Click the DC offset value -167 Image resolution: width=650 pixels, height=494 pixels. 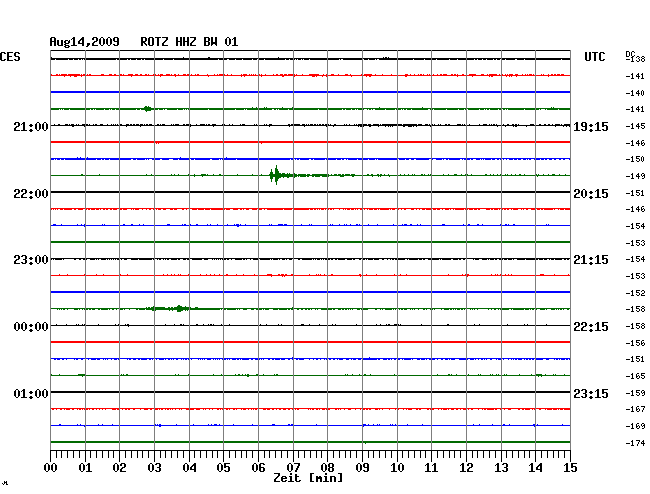[635, 409]
